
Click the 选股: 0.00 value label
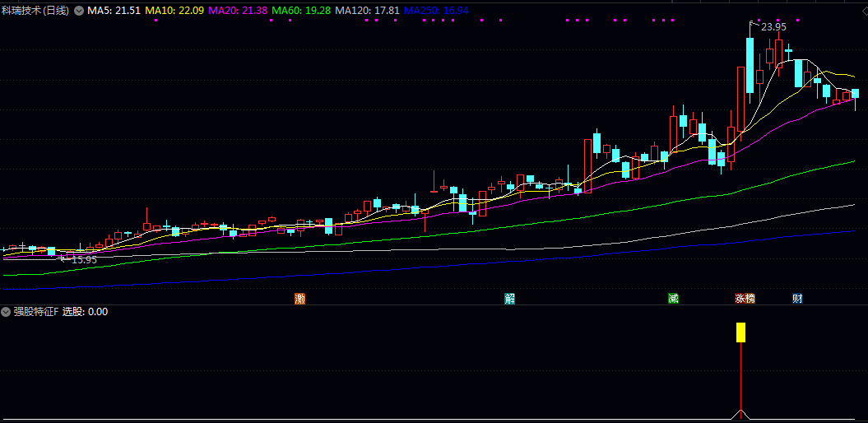click(x=86, y=312)
